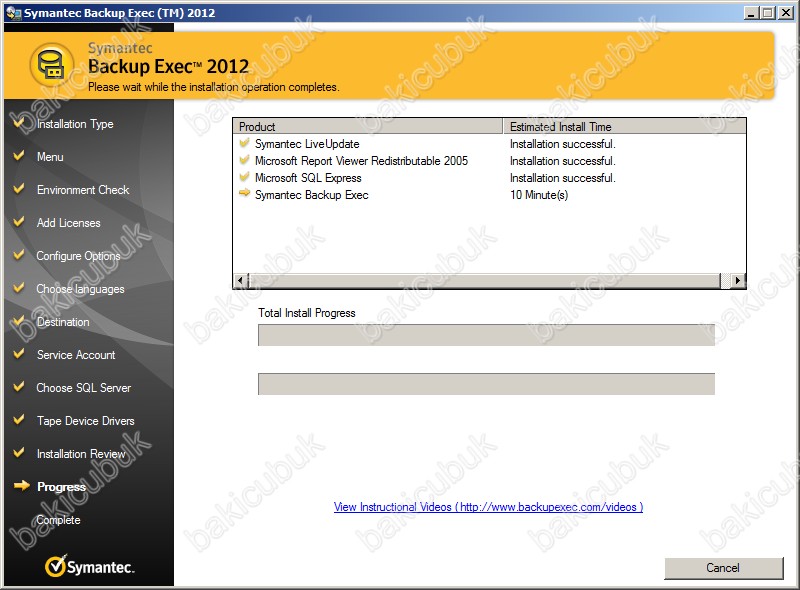The width and height of the screenshot is (800, 590).
Task: Click the checkmark next to Installation Review
Action: 19,452
